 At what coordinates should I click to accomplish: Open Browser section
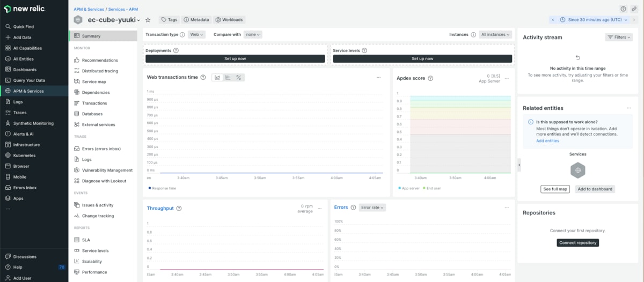click(x=21, y=166)
